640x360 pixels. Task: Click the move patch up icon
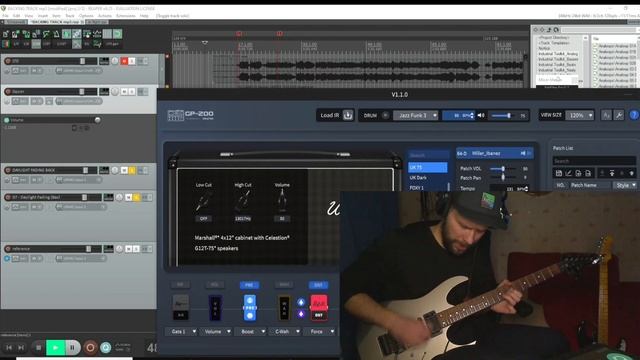pos(612,173)
